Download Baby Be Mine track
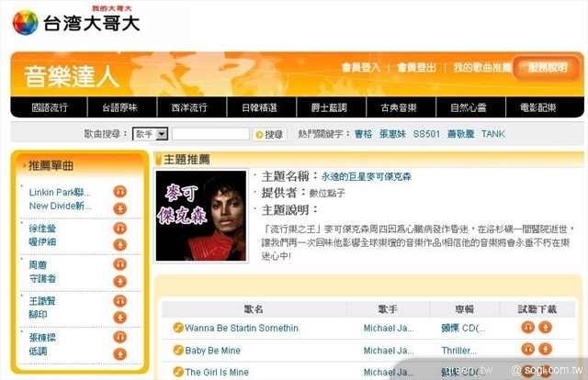This screenshot has width=588, height=380. point(545,350)
